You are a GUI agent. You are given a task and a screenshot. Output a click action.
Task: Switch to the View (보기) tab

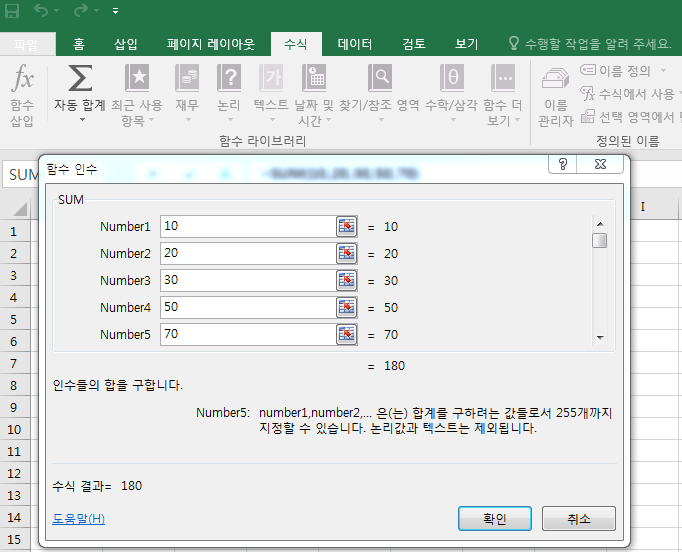click(x=466, y=44)
